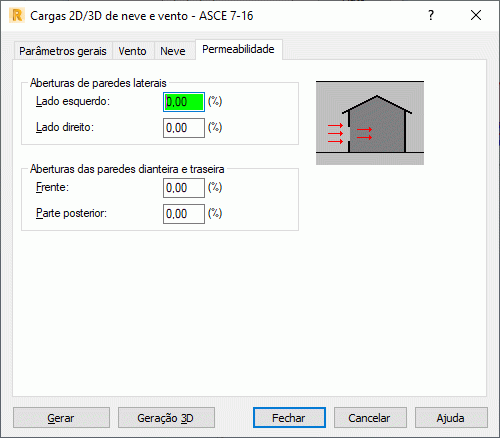Click the Frente label text
The image size is (500, 438).
click(52, 187)
